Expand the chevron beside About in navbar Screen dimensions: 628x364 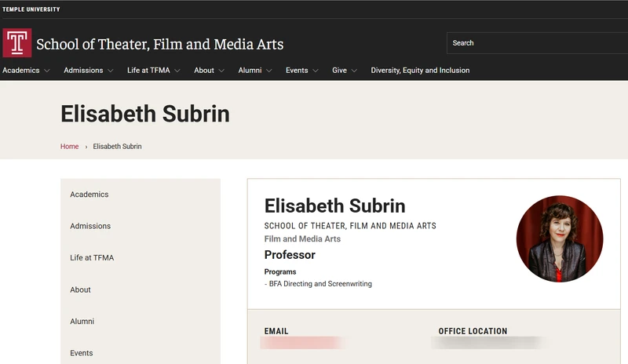coord(221,71)
